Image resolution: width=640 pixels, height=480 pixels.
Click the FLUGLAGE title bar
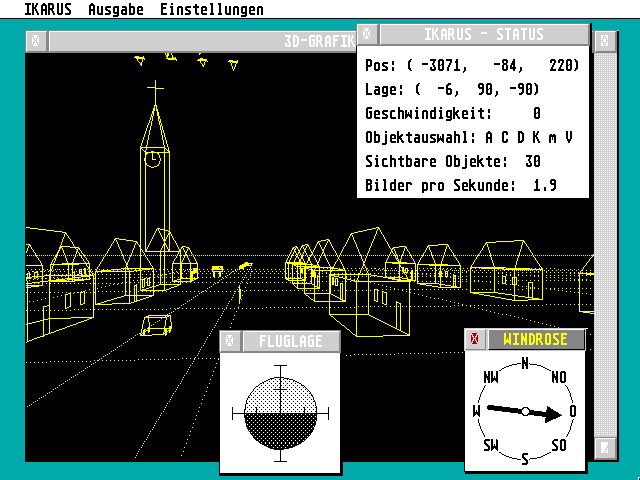(x=291, y=341)
